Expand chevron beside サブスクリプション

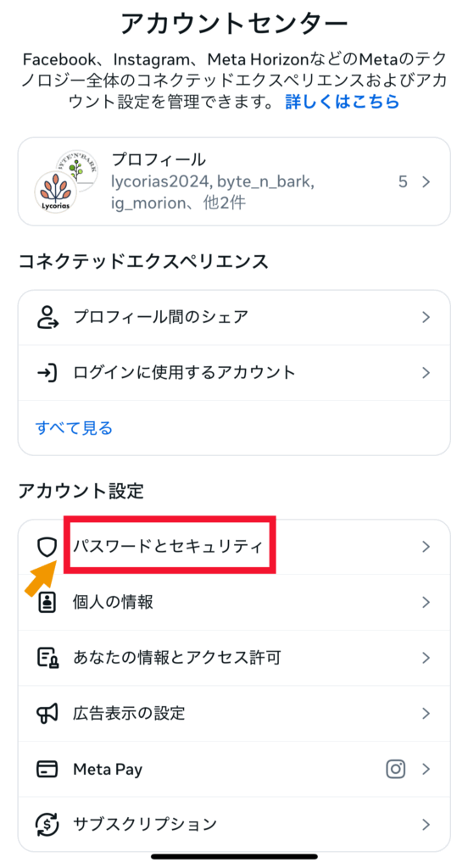pyautogui.click(x=426, y=824)
